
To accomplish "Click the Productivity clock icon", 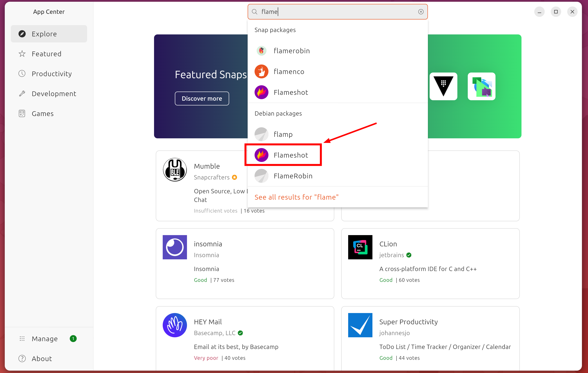I will 22,74.
